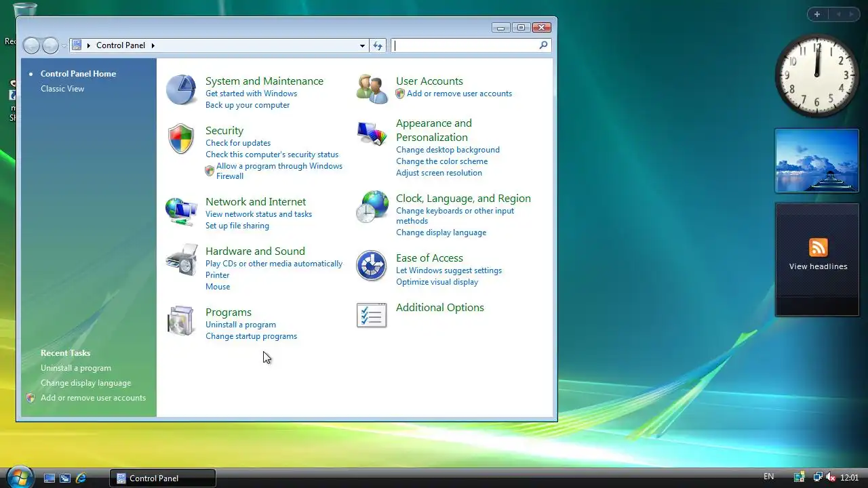Open the Windows Start orb
Image resolution: width=868 pixels, height=488 pixels.
(x=20, y=476)
